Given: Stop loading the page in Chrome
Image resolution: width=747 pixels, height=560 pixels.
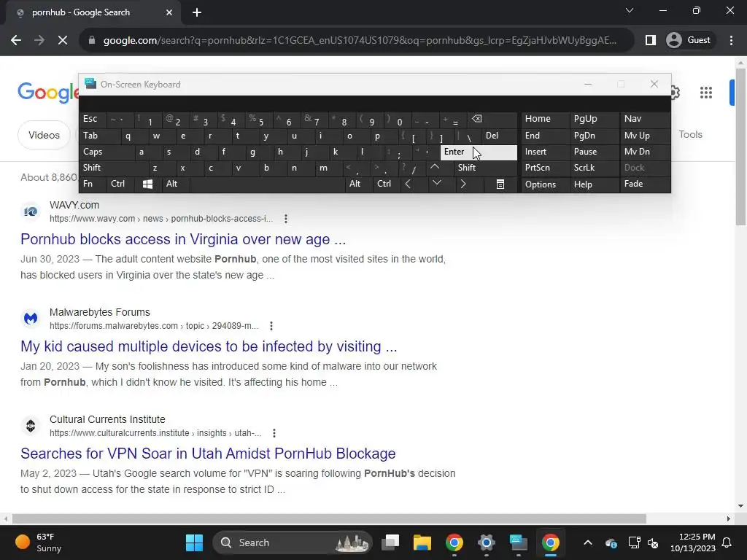Looking at the screenshot, I should coord(63,41).
